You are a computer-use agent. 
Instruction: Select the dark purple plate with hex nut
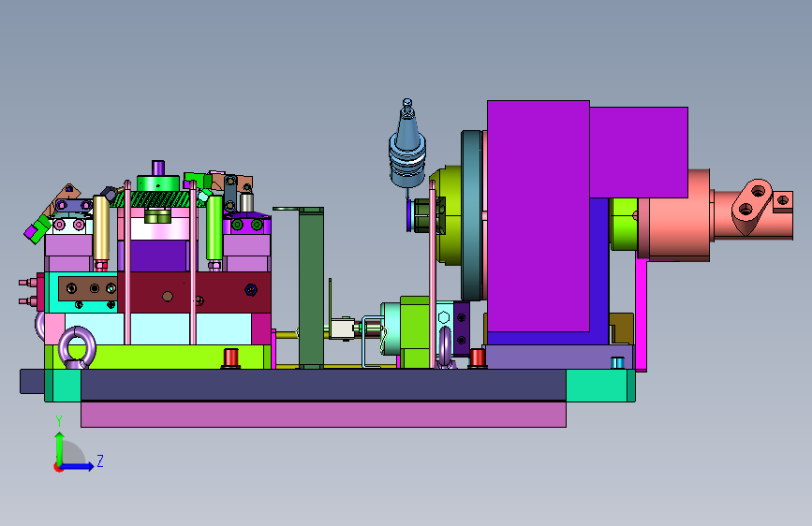coord(461,329)
